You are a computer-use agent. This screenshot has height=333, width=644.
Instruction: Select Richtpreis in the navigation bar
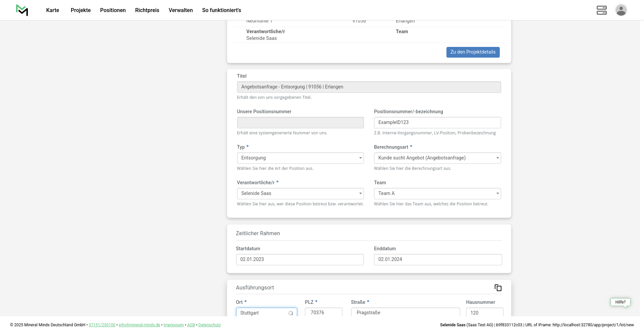coord(147,10)
